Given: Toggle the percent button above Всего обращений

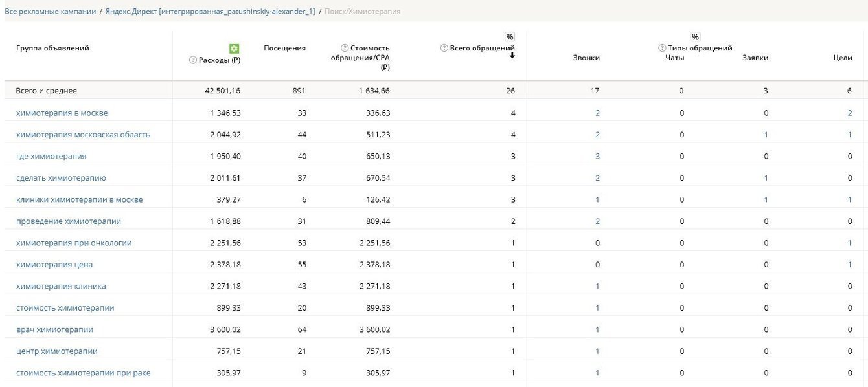Looking at the screenshot, I should point(510,37).
